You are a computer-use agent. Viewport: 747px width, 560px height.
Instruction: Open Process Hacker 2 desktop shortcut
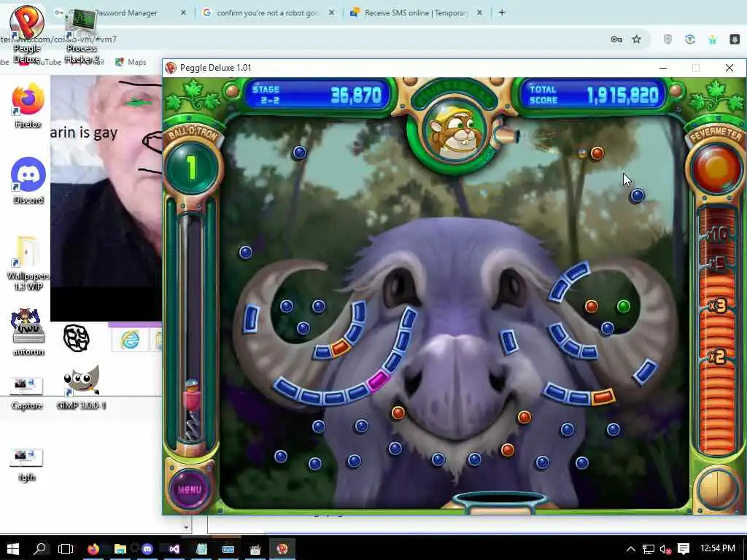pyautogui.click(x=82, y=36)
